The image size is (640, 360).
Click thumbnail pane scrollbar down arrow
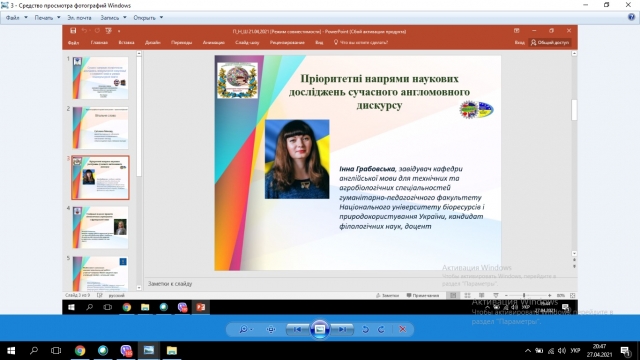click(139, 288)
